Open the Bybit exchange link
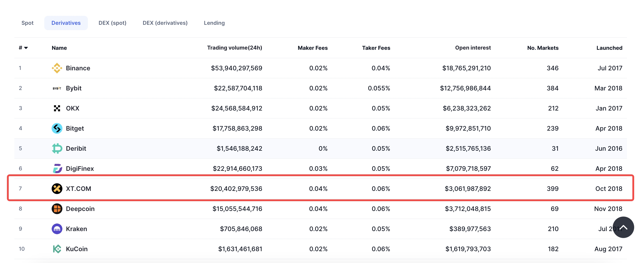The width and height of the screenshot is (644, 263). [x=74, y=88]
